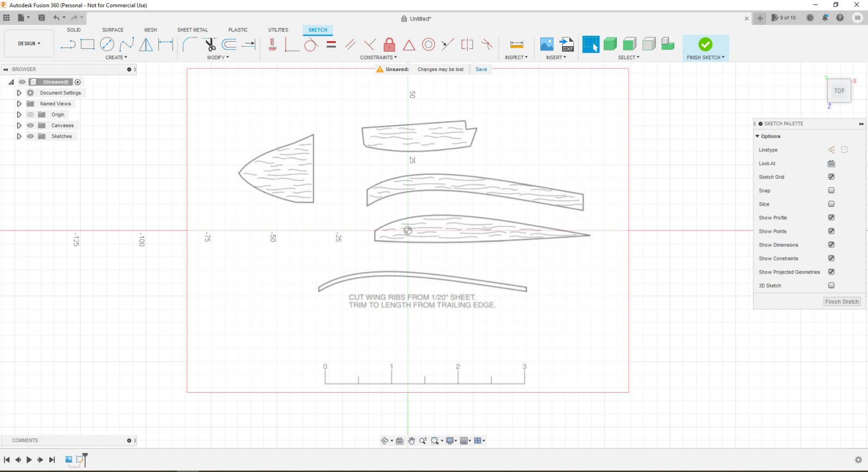Expand the Named Views node
The height and width of the screenshot is (472, 868).
19,104
